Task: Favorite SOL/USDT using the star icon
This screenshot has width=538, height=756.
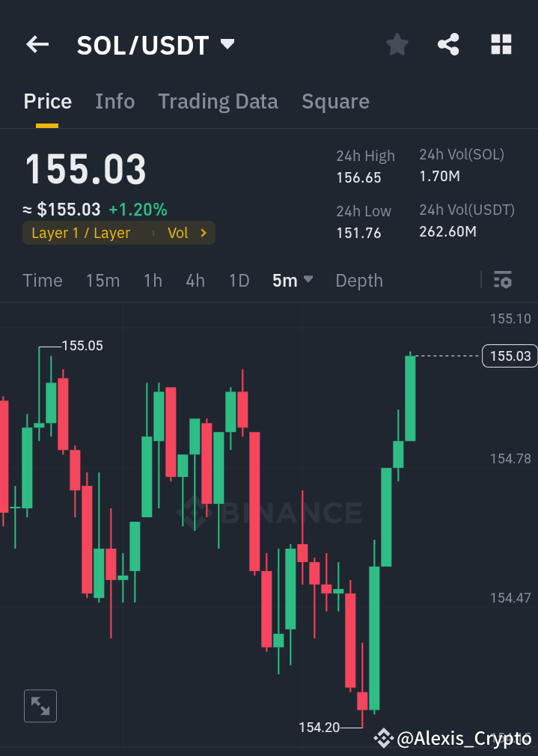Action: click(x=397, y=44)
